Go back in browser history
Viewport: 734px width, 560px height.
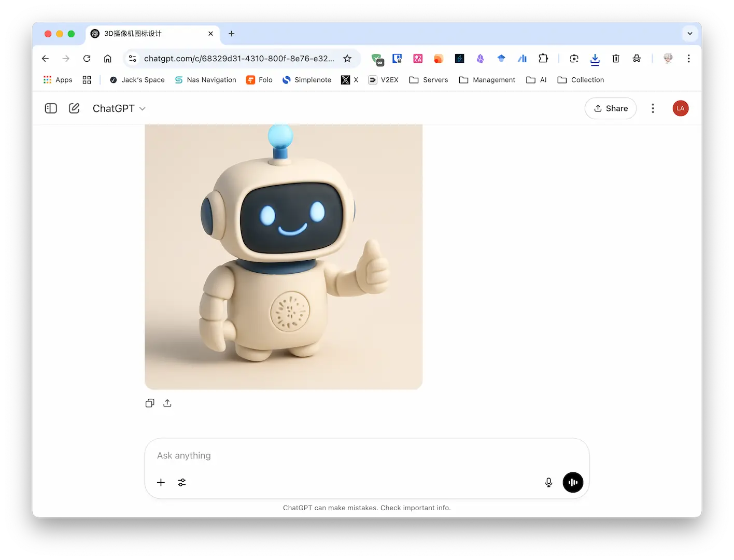coord(45,59)
